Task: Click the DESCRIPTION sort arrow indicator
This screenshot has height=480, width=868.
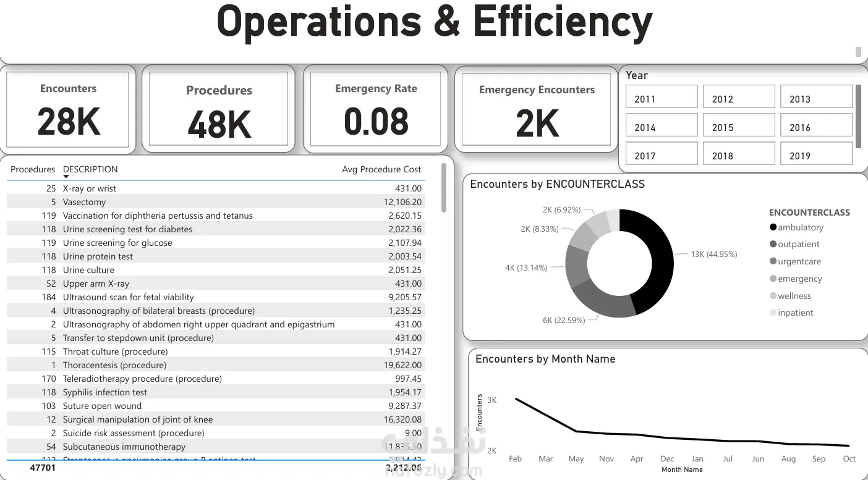Action: pyautogui.click(x=66, y=177)
